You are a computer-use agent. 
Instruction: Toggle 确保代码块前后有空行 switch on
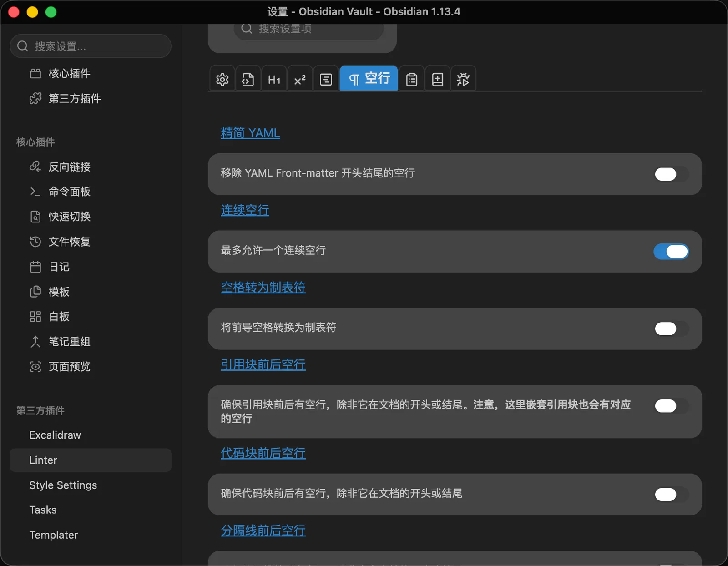point(671,495)
